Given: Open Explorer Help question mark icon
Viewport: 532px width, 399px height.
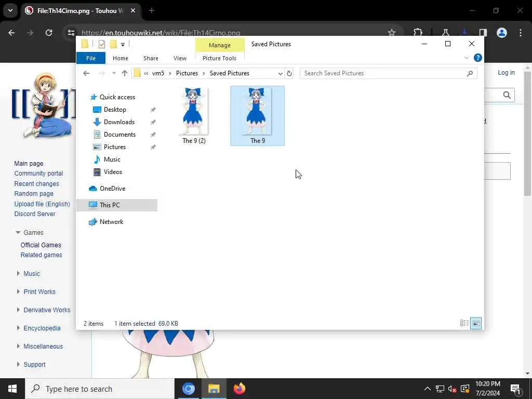Looking at the screenshot, I should coord(478,58).
